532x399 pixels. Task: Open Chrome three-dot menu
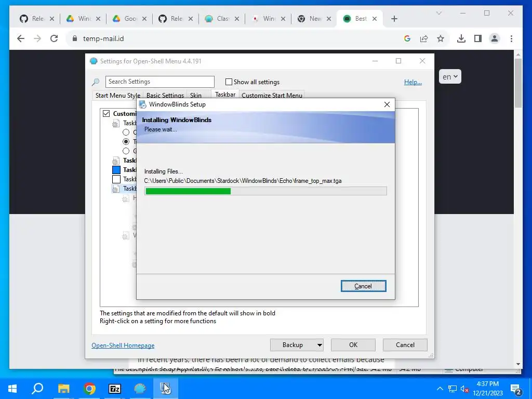click(x=511, y=38)
